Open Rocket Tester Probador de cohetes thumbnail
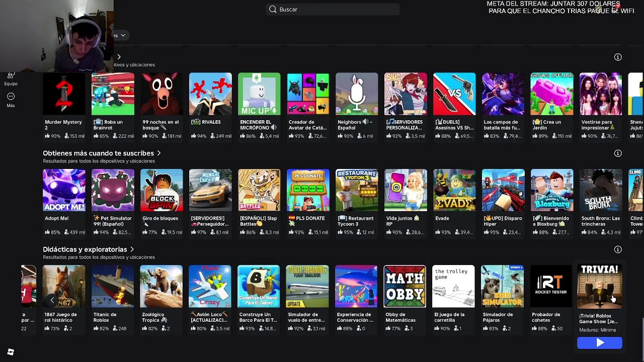 point(551,286)
